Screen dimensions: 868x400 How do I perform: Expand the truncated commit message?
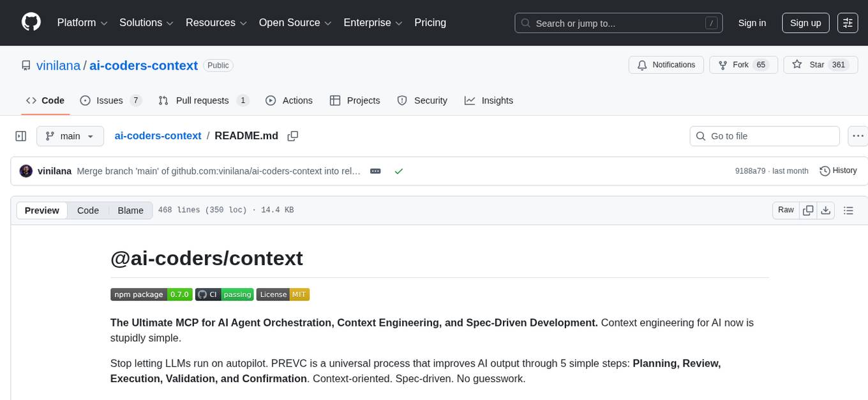coord(375,171)
